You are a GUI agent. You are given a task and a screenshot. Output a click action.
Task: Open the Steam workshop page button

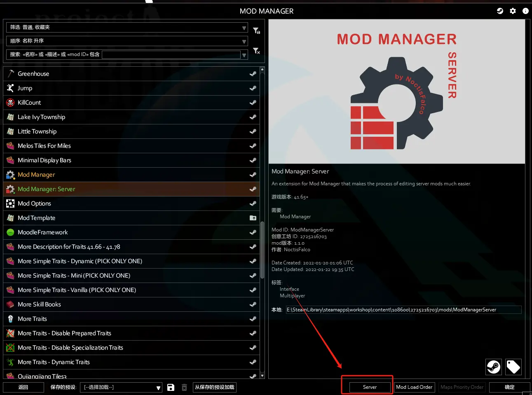494,367
